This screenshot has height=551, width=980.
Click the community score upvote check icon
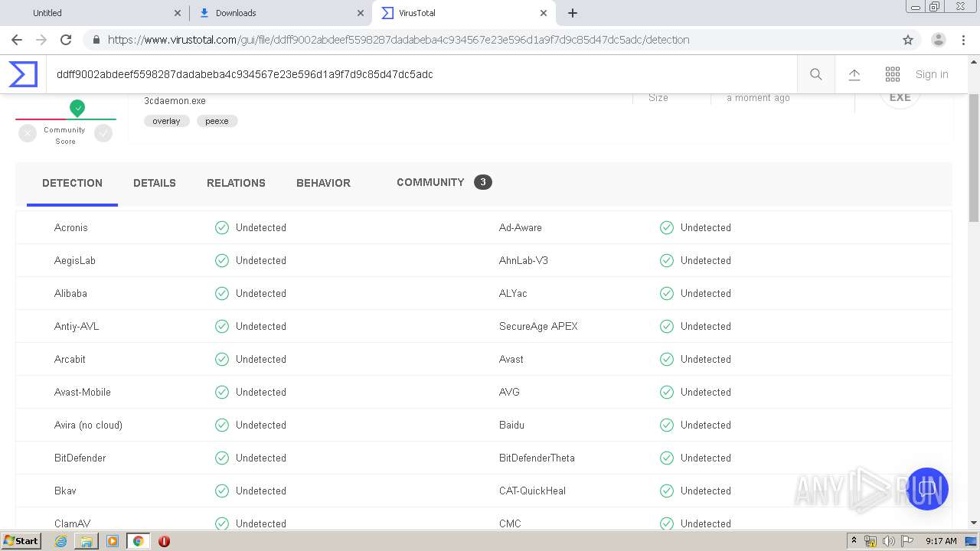point(103,133)
